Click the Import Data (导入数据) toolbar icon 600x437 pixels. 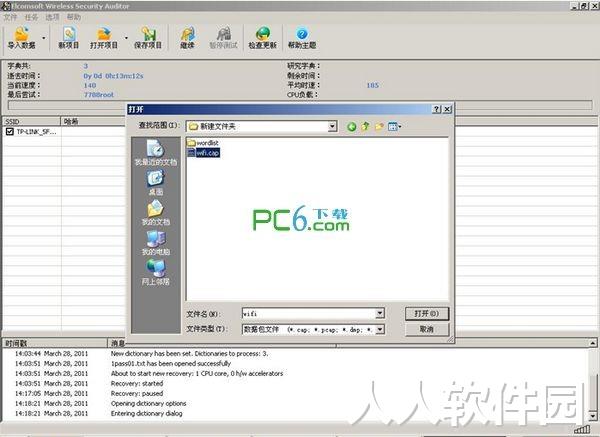[22, 38]
